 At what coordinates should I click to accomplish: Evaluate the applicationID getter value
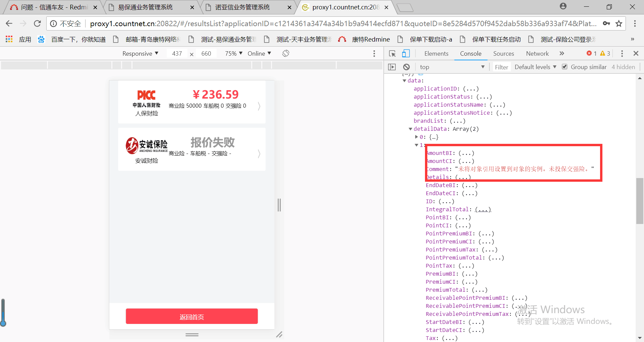click(x=471, y=89)
